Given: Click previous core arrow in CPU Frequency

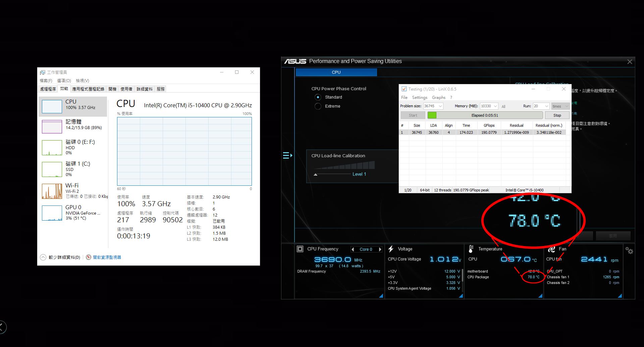Looking at the screenshot, I should [353, 249].
